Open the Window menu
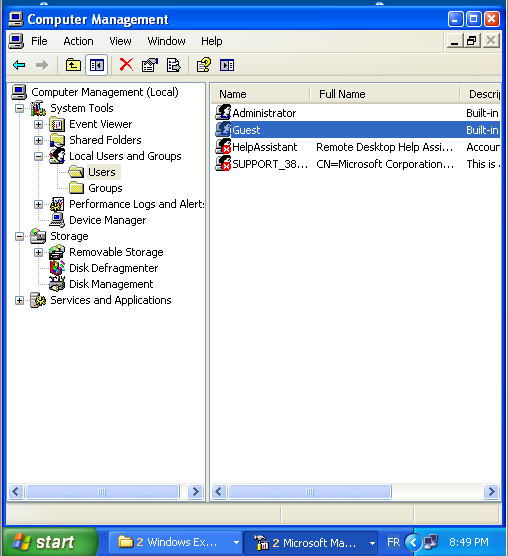Image resolution: width=508 pixels, height=556 pixels. pos(166,41)
